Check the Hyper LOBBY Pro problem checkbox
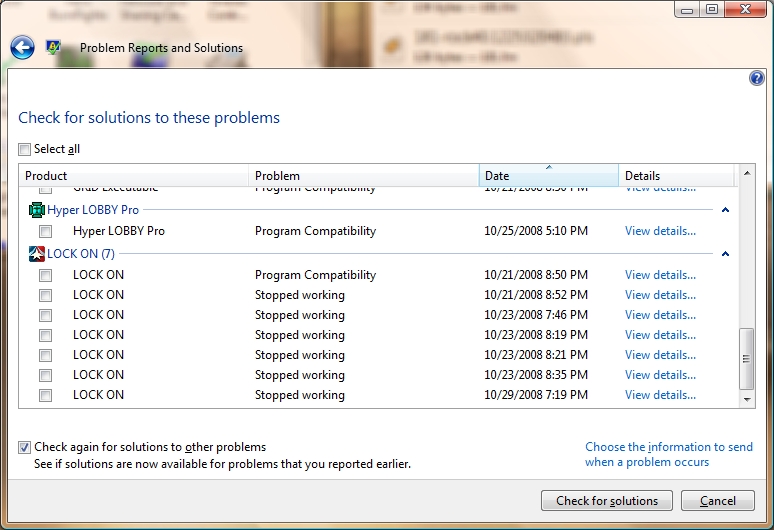Image resolution: width=774 pixels, height=530 pixels. [45, 231]
